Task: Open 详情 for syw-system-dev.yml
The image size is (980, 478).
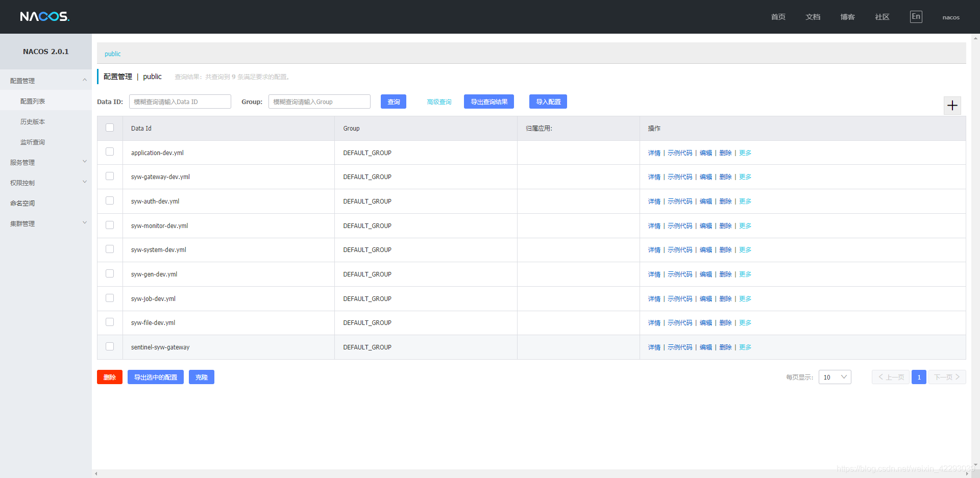Action: [x=654, y=250]
